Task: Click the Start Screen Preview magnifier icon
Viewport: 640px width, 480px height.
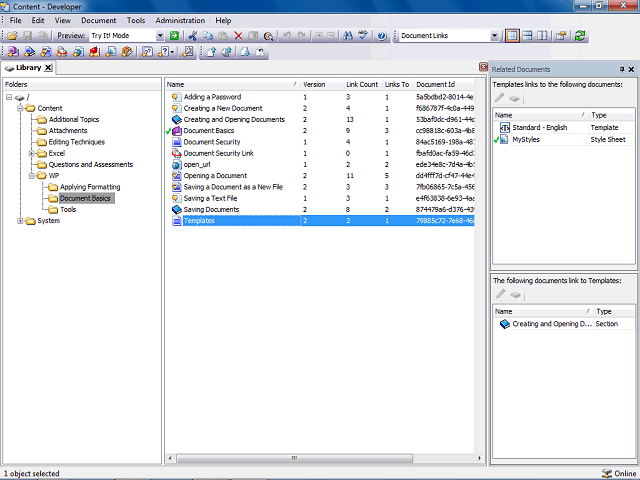Action: [268, 36]
